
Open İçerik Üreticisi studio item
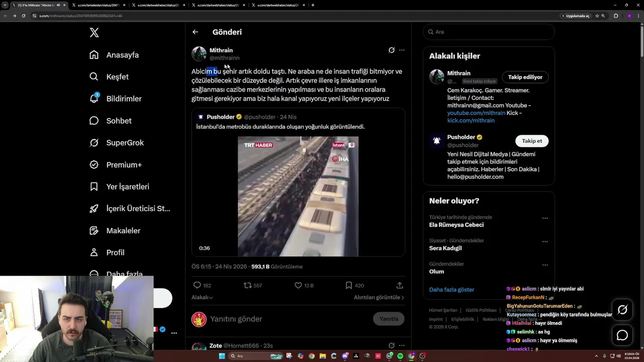130,209
